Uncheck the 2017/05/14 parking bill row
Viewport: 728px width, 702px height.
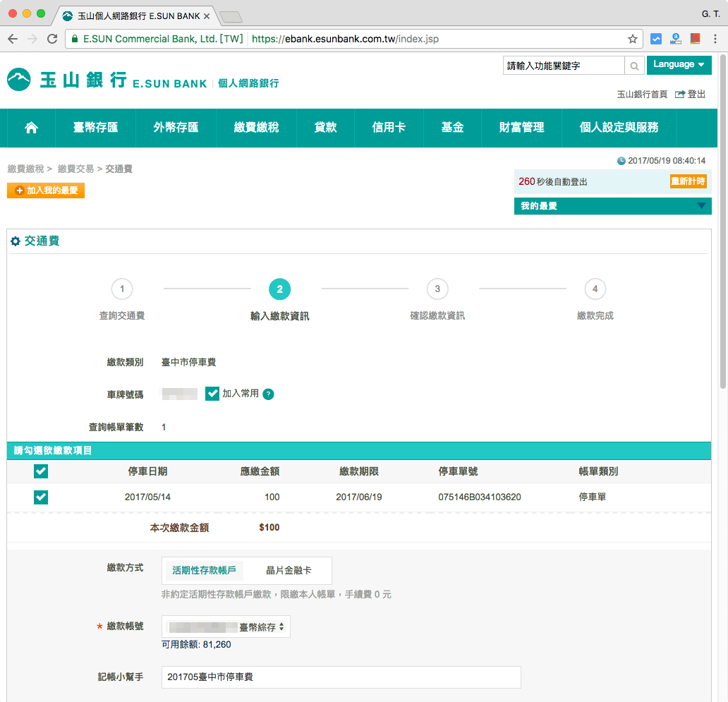click(40, 497)
